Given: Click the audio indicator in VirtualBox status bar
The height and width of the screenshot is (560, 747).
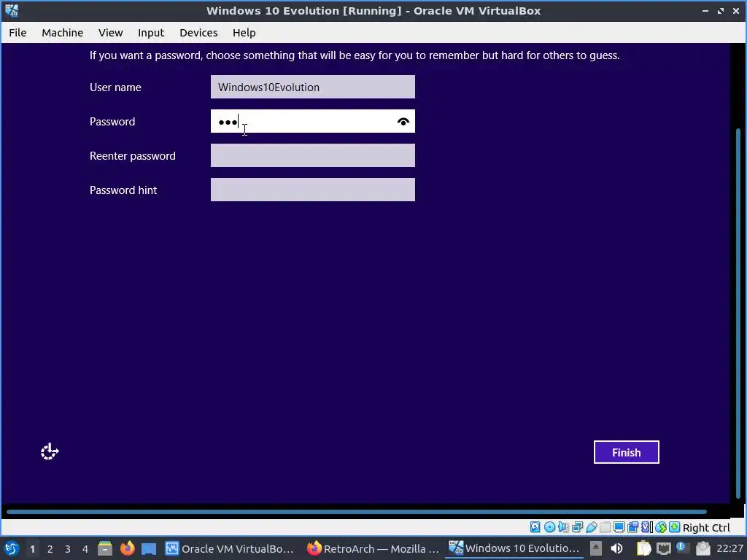Looking at the screenshot, I should coord(564,527).
